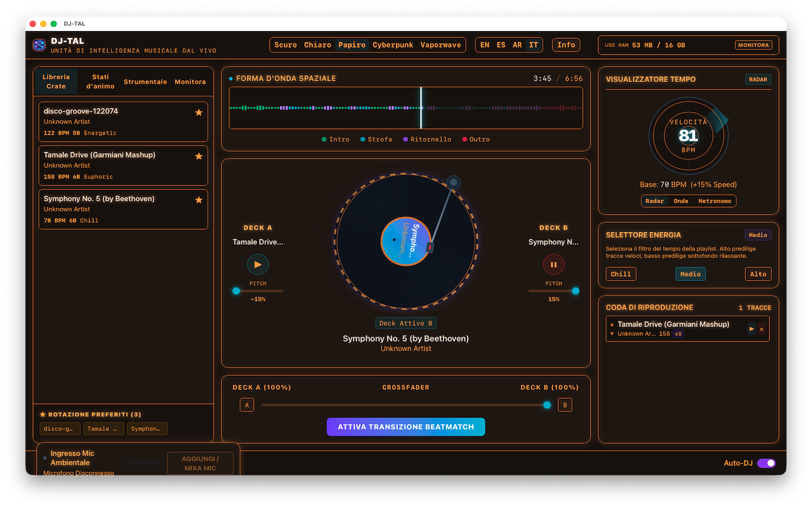Open the Monitora library tab
Viewport: 812px width, 508px height.
click(190, 81)
